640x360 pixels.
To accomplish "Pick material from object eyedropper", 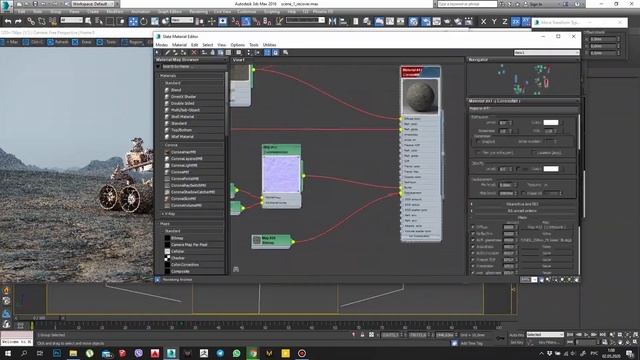I will (x=167, y=52).
